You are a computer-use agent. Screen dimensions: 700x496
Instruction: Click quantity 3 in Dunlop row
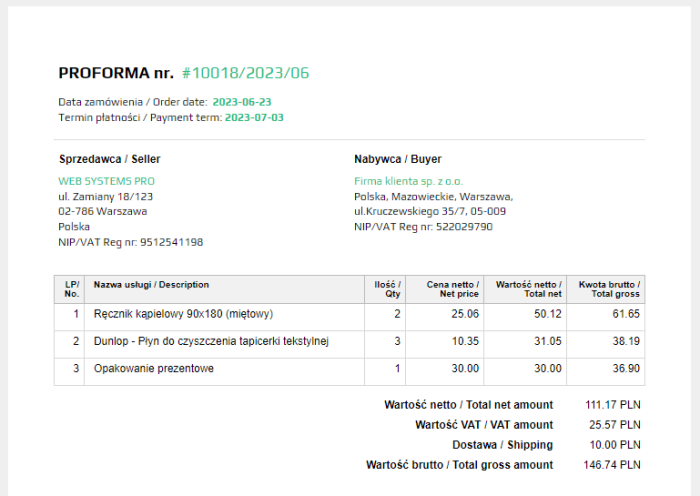click(x=397, y=342)
